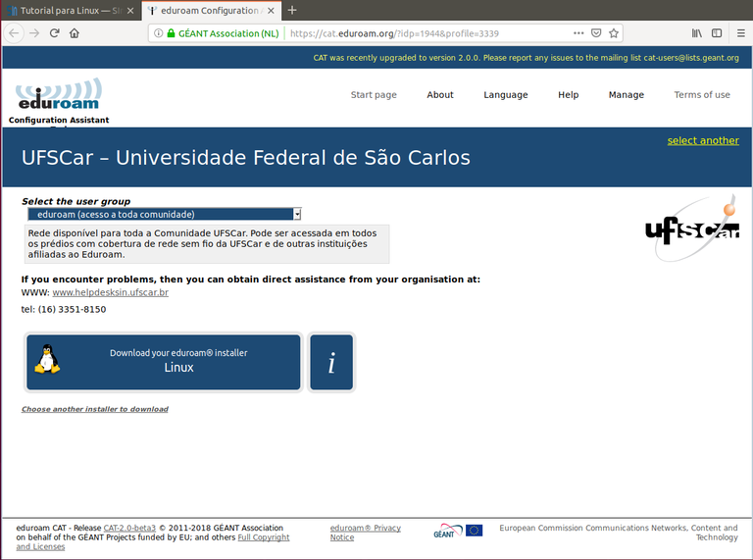
Task: Open the Library icon in toolbar
Action: tap(696, 33)
